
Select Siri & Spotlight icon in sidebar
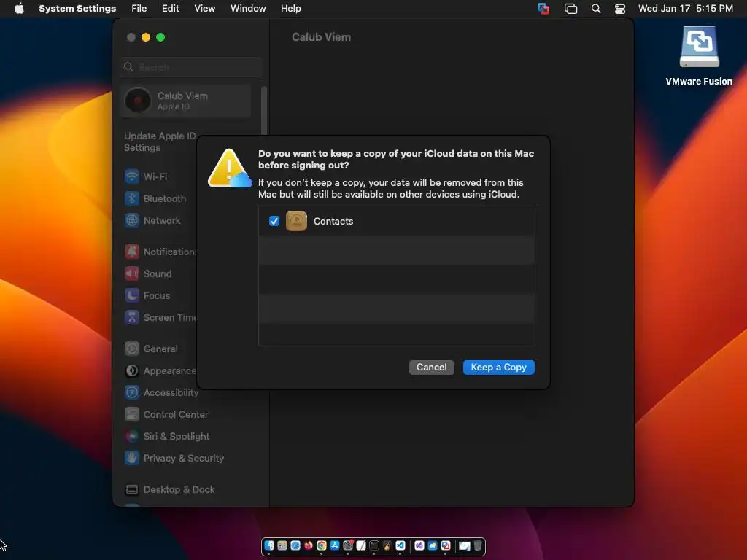pyautogui.click(x=132, y=436)
